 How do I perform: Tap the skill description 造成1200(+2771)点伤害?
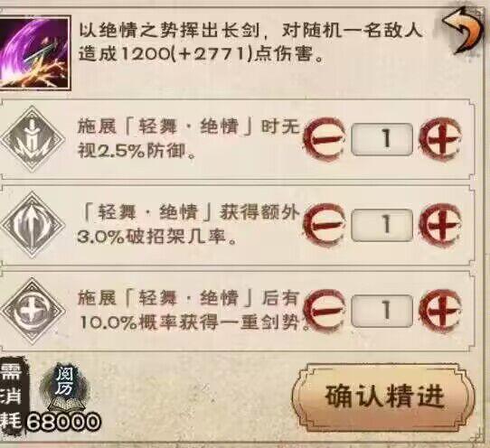click(x=201, y=54)
